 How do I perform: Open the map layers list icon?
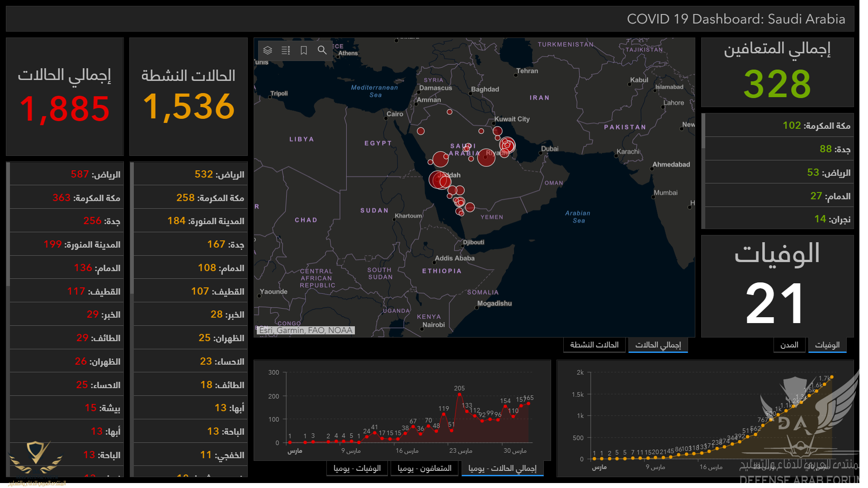tap(268, 50)
